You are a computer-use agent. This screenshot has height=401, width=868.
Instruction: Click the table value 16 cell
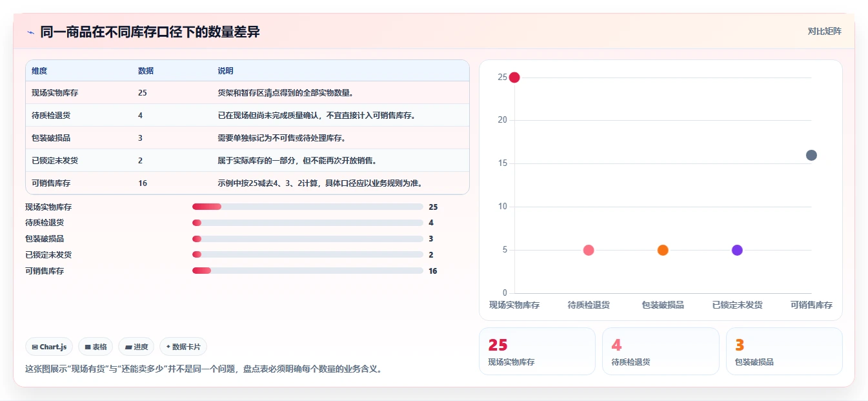[143, 183]
